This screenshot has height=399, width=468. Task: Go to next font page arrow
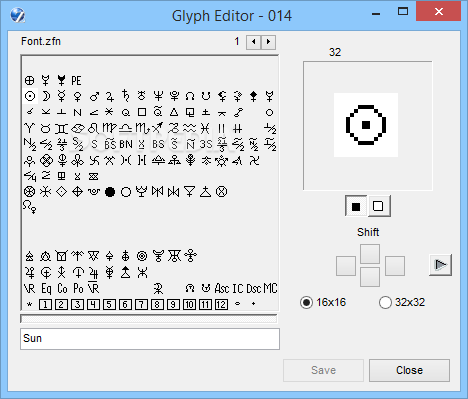pyautogui.click(x=268, y=42)
